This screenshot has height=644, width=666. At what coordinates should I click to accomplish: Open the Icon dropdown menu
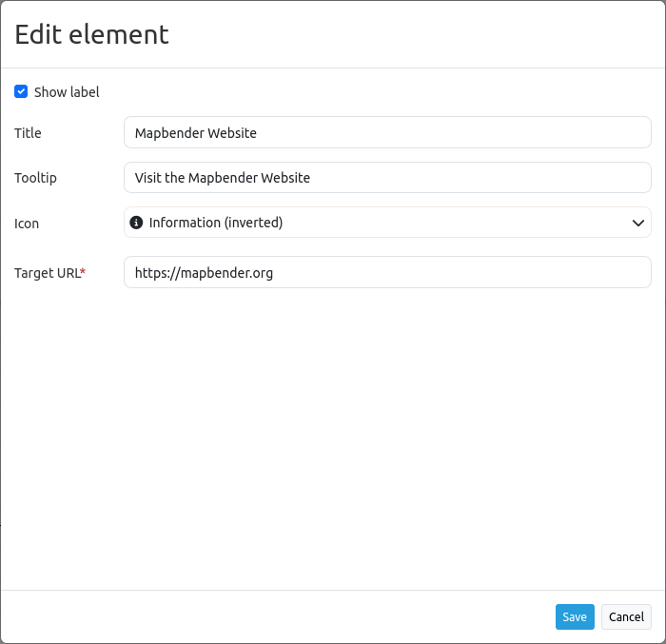pyautogui.click(x=387, y=223)
